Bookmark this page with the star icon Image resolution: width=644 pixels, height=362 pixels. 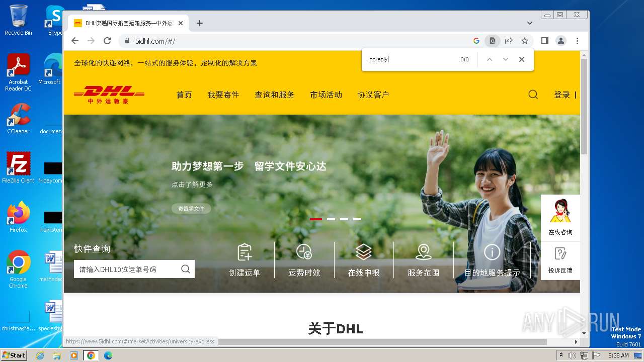click(x=525, y=41)
